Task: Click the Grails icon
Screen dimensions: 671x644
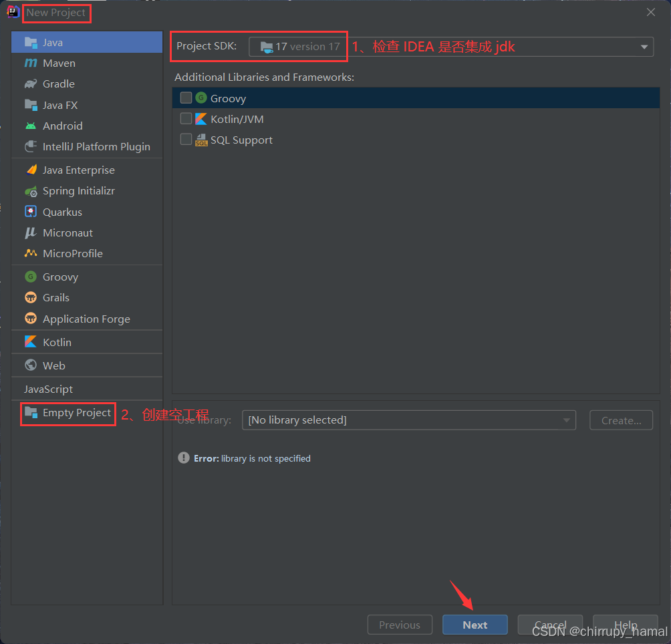Action: click(31, 298)
